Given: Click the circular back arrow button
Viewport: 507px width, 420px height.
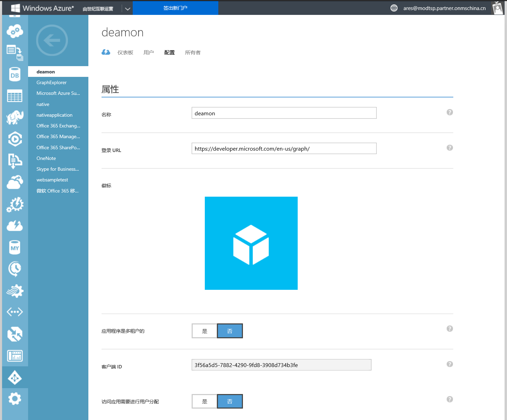Looking at the screenshot, I should click(52, 40).
